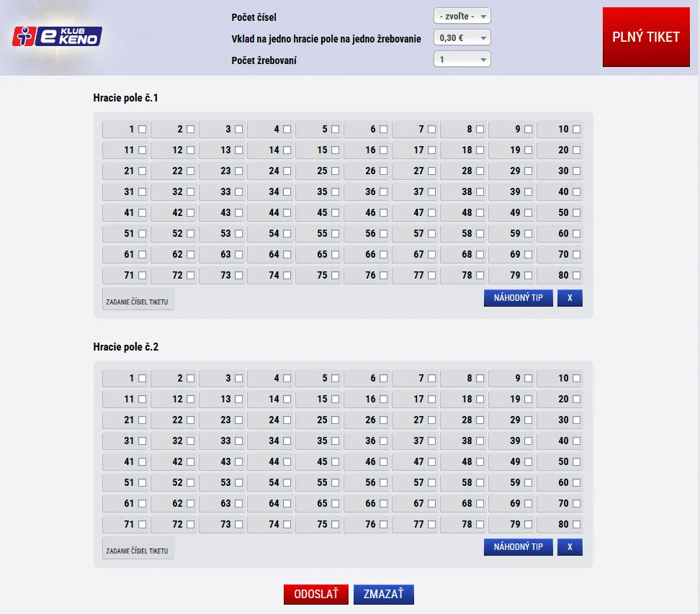Open Zadanie čísiel tiketu in field 1
Image resolution: width=700 pixels, height=614 pixels.
[x=138, y=302]
